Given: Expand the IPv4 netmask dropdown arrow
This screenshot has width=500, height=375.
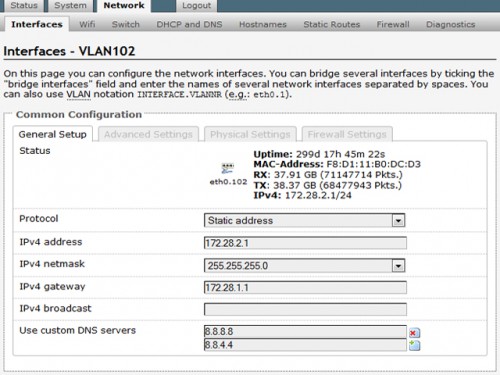Looking at the screenshot, I should [398, 266].
